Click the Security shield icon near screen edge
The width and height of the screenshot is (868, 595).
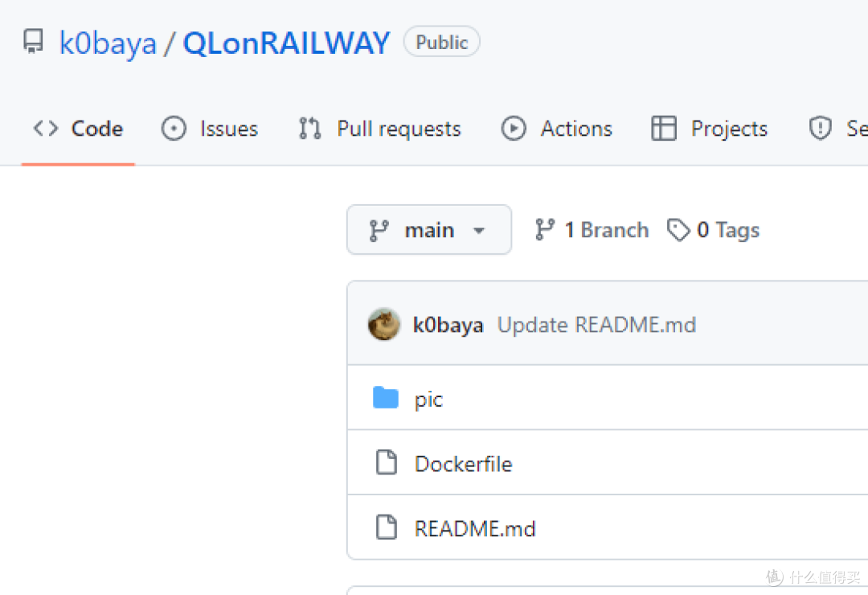pyautogui.click(x=819, y=127)
